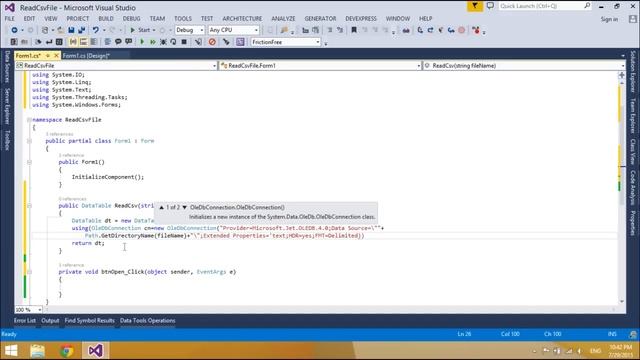This screenshot has width=640, height=360.
Task: Click the Open File folder icon
Action: coord(60,30)
